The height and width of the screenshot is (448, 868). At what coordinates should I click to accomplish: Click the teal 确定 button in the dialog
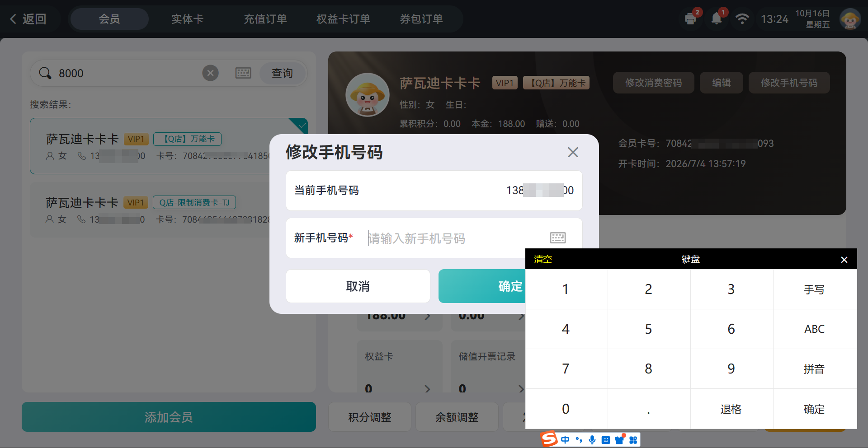[482, 286]
